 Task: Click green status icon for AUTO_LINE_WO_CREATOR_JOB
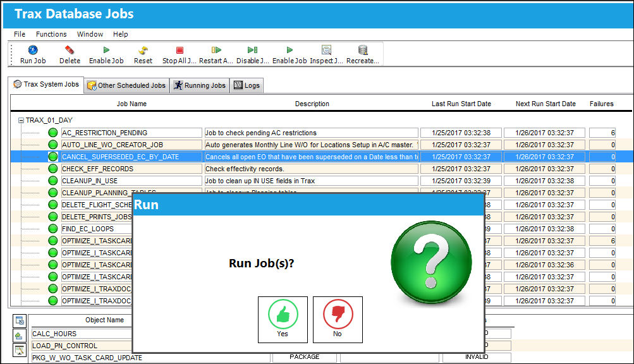point(53,145)
